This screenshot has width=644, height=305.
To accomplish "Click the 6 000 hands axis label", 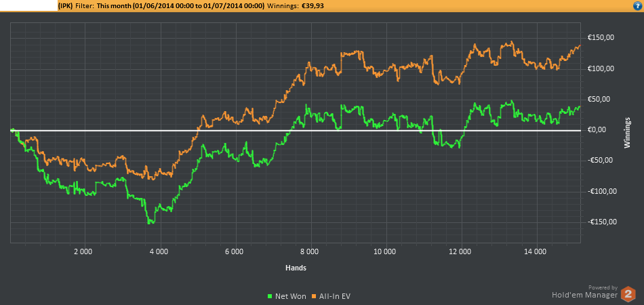I will coord(235,251).
